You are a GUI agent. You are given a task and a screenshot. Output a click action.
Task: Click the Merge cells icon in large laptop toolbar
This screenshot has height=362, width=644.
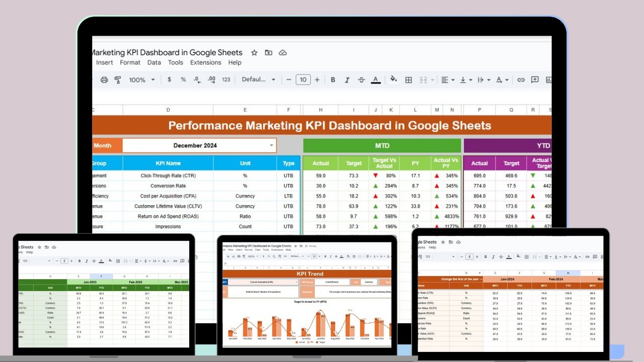[x=423, y=79]
